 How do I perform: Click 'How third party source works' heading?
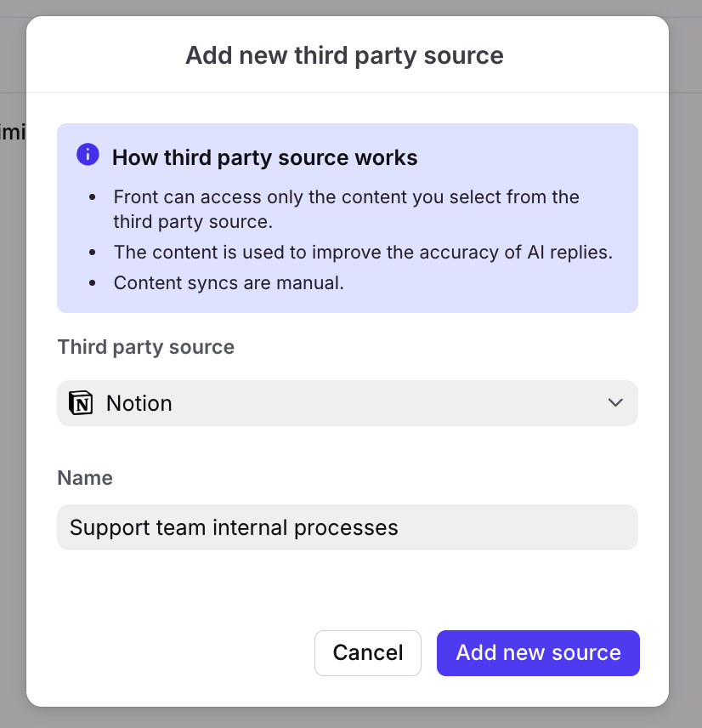[265, 158]
